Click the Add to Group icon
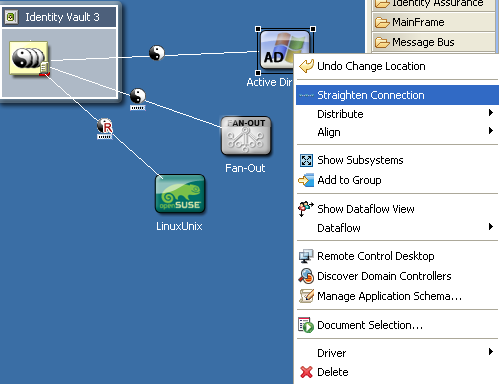This screenshot has height=384, width=499. (306, 180)
